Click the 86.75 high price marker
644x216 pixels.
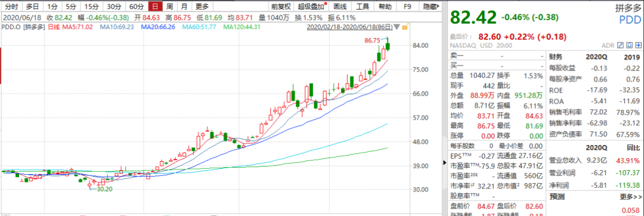371,40
